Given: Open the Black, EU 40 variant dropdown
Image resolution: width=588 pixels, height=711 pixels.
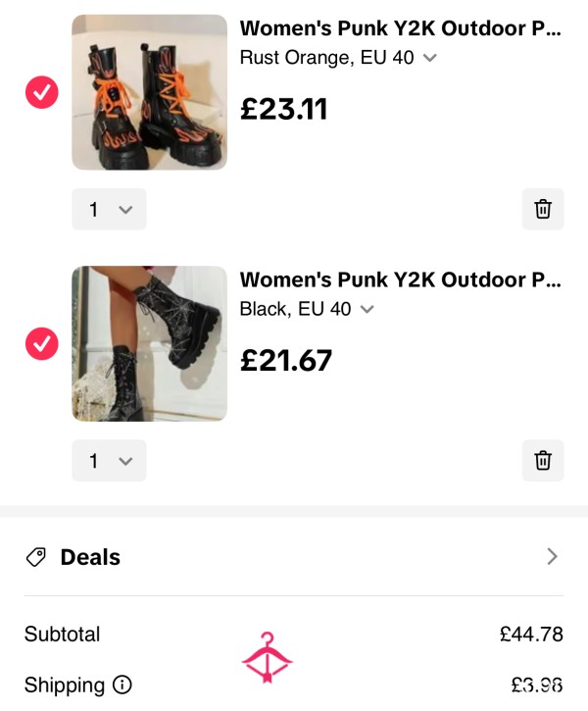Looking at the screenshot, I should coord(307,309).
